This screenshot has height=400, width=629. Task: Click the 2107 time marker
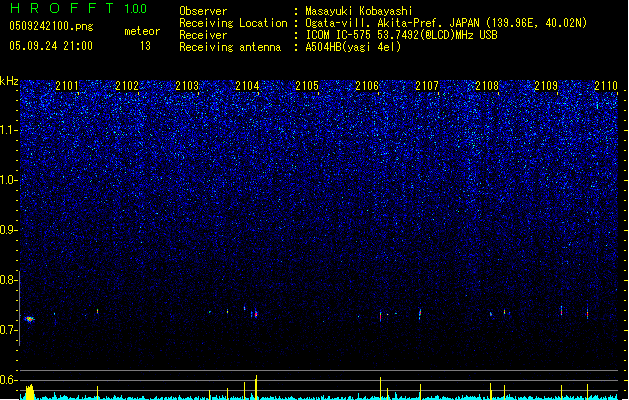pos(427,86)
